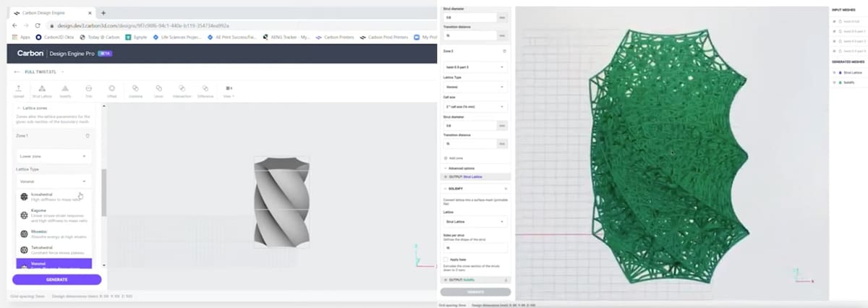
Task: Enable the Apply base checkbox
Action: tap(446, 259)
